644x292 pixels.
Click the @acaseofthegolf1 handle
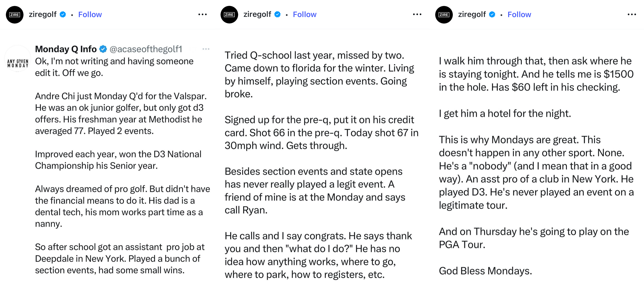tap(146, 49)
